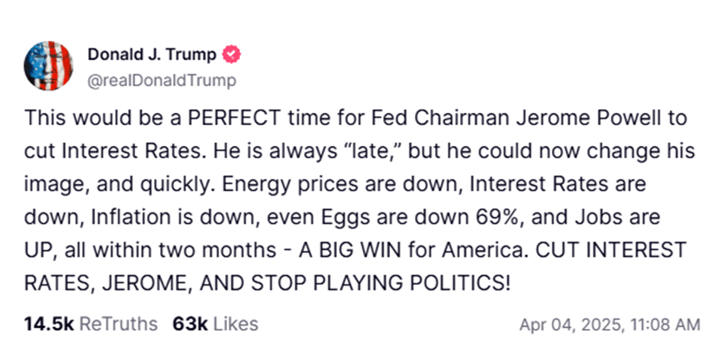Visit the @realDonaldTrump handle link
The width and height of the screenshot is (717, 361).
pos(162,81)
